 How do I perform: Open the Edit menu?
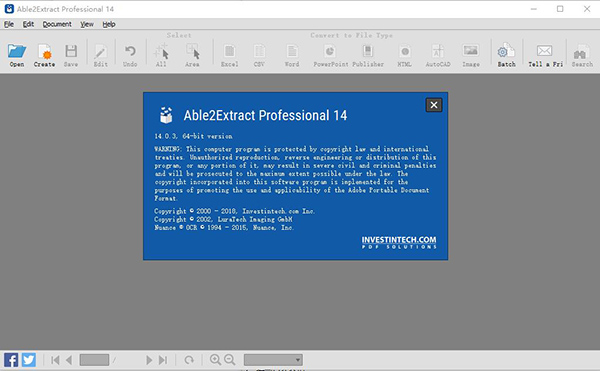28,24
